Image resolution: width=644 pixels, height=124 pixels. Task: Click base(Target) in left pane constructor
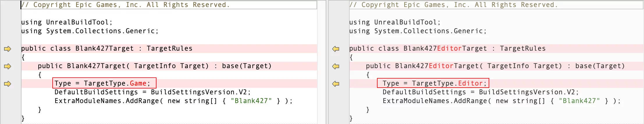coord(247,66)
